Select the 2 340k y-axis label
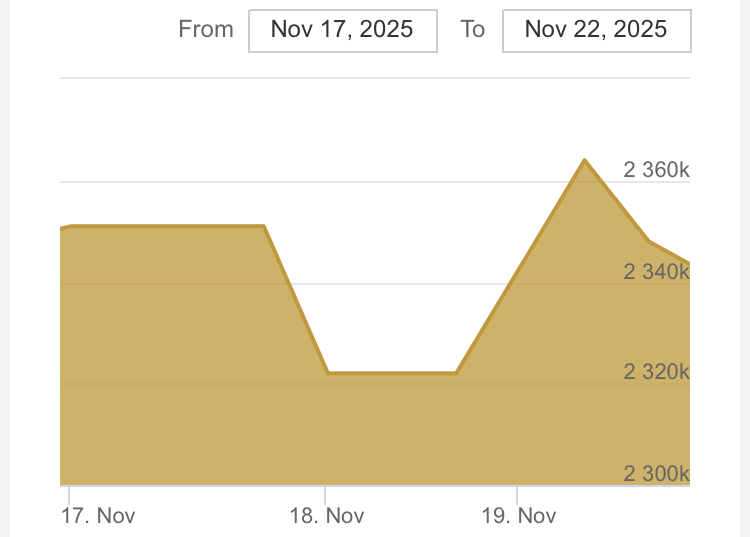 656,271
